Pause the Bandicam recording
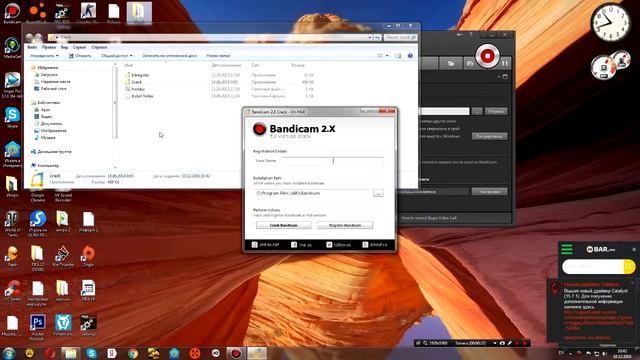 pos(505,63)
